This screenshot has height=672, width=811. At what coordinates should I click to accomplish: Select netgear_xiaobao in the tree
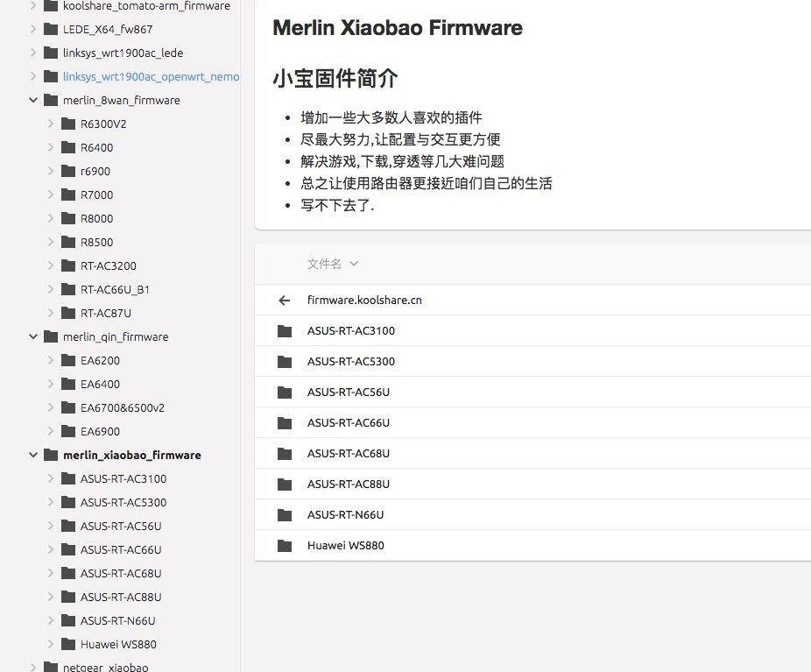(105, 668)
